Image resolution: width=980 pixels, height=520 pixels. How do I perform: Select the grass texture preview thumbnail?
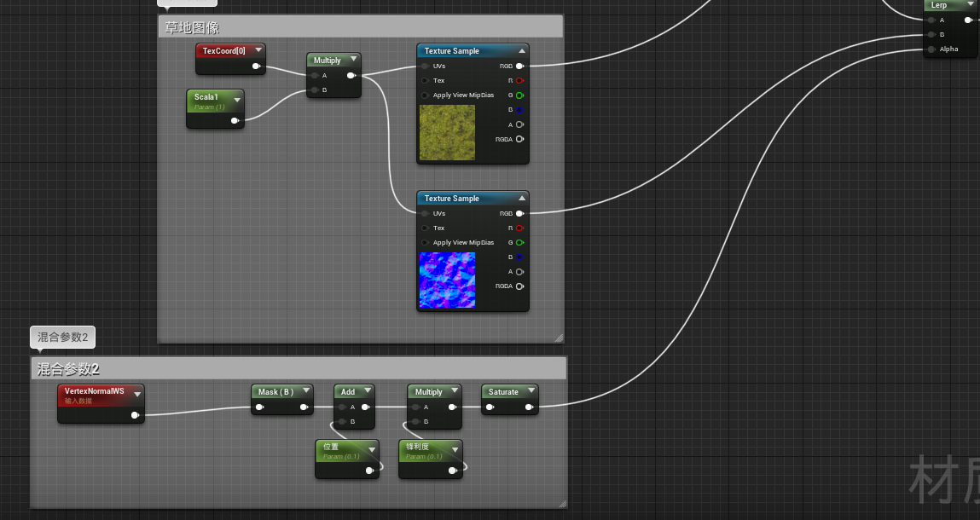[447, 132]
